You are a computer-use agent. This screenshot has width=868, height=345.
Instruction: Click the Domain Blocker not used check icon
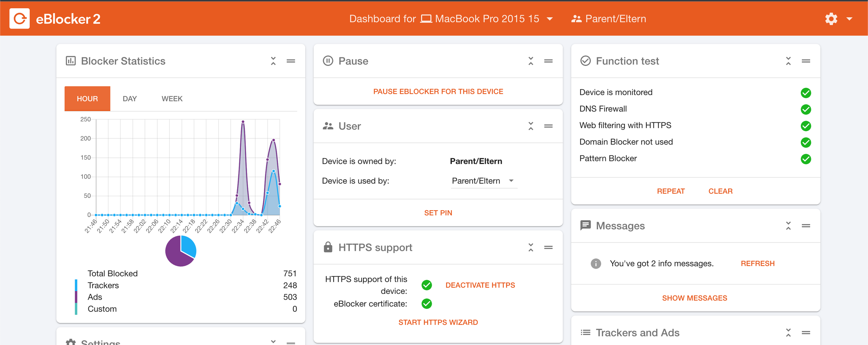[806, 142]
